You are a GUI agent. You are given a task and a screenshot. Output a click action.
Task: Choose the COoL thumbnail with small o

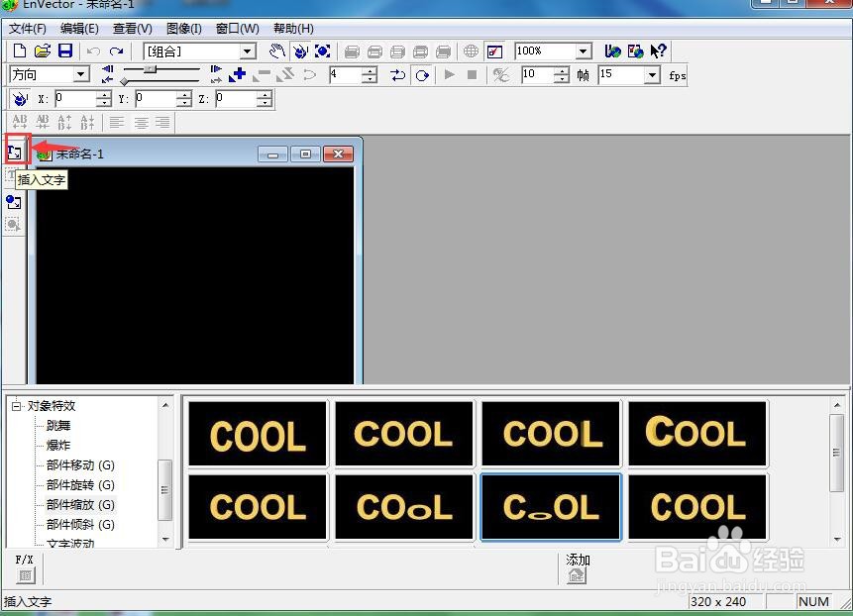point(404,507)
